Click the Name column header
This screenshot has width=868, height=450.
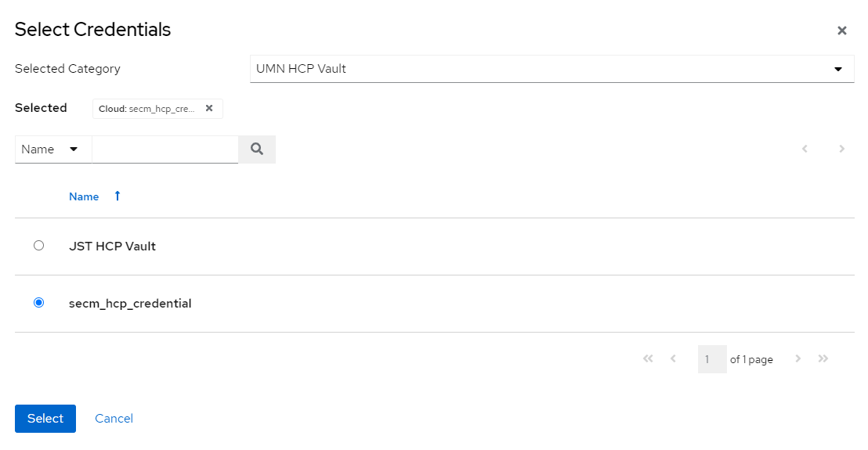tap(84, 196)
